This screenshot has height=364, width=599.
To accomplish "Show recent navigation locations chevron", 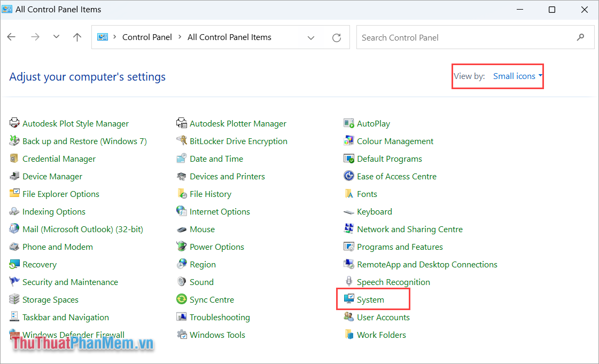I will pyautogui.click(x=56, y=37).
